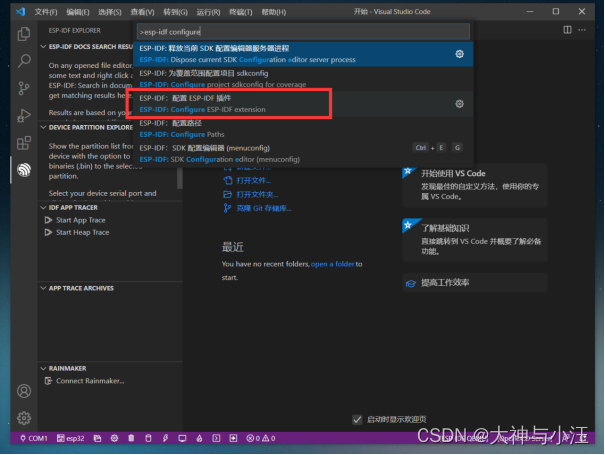Click the build project cylinder icon
This screenshot has height=455, width=605.
[x=148, y=438]
